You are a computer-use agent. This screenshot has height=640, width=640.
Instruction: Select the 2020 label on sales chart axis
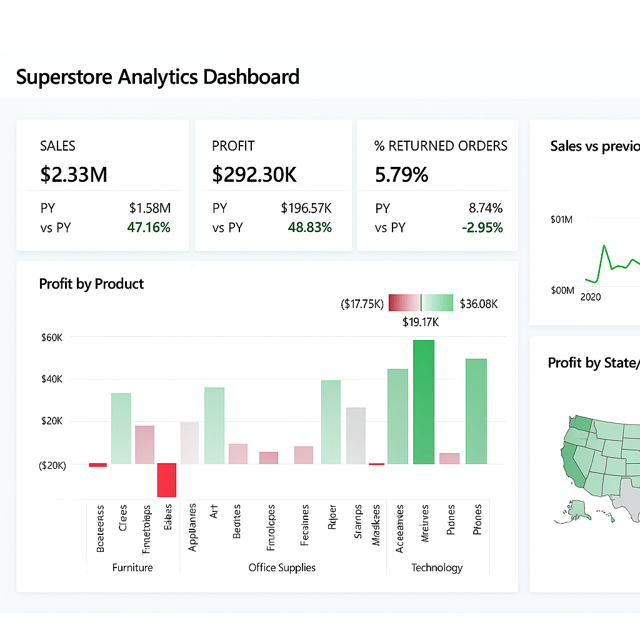click(591, 297)
